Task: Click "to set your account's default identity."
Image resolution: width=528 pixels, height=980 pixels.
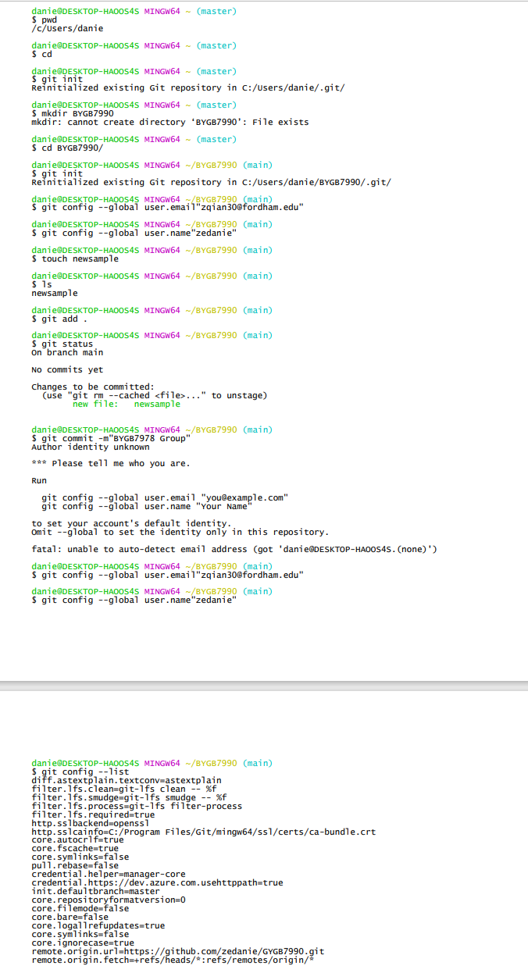Action: click(x=131, y=523)
